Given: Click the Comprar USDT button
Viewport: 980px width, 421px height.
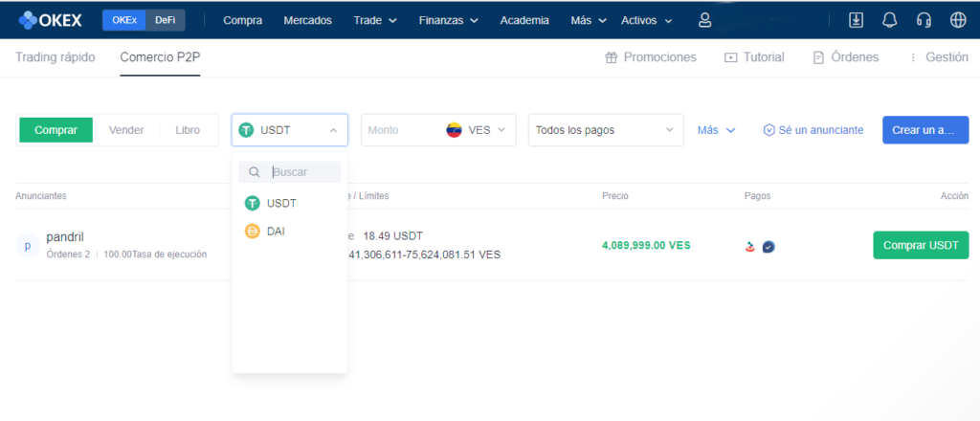Looking at the screenshot, I should 921,246.
